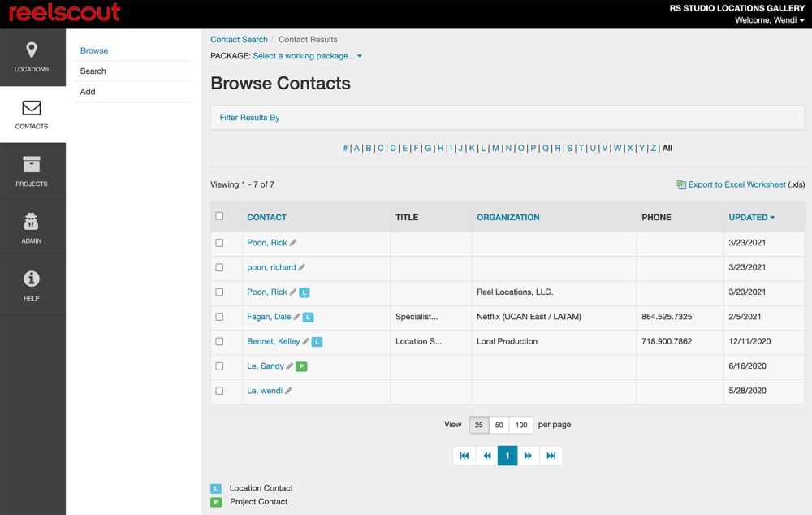Image resolution: width=812 pixels, height=515 pixels.
Task: Filter contacts by letter B
Action: tap(368, 148)
